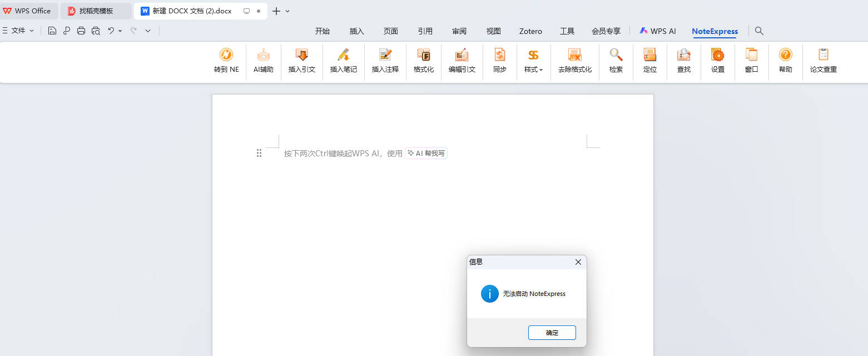The height and width of the screenshot is (356, 868).
Task: Open the new tab dropdown arrow
Action: click(287, 11)
